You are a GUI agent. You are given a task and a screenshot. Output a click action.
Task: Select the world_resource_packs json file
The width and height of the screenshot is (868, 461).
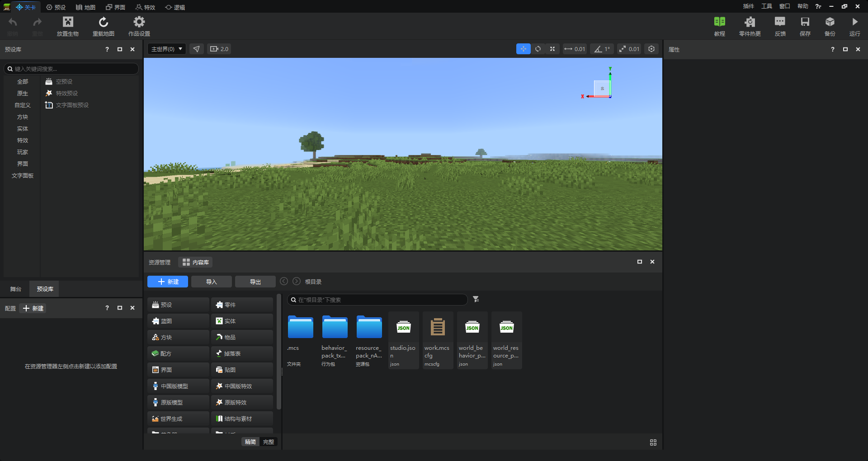point(507,340)
